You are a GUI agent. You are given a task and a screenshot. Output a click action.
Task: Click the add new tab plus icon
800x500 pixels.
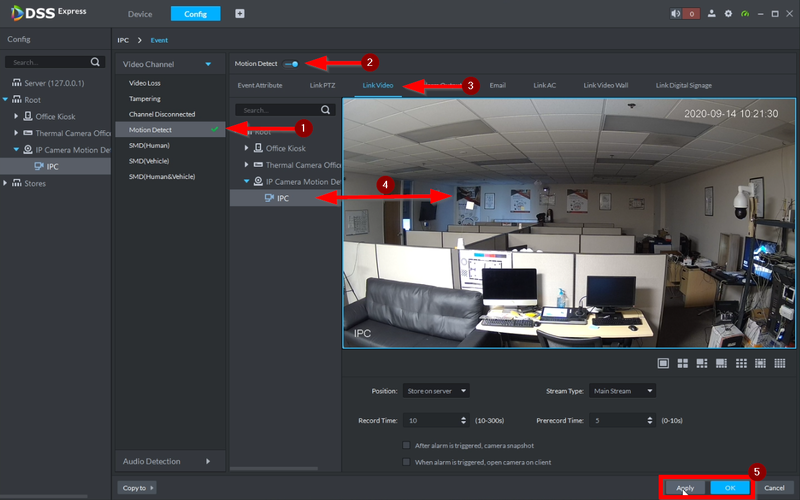pos(239,14)
